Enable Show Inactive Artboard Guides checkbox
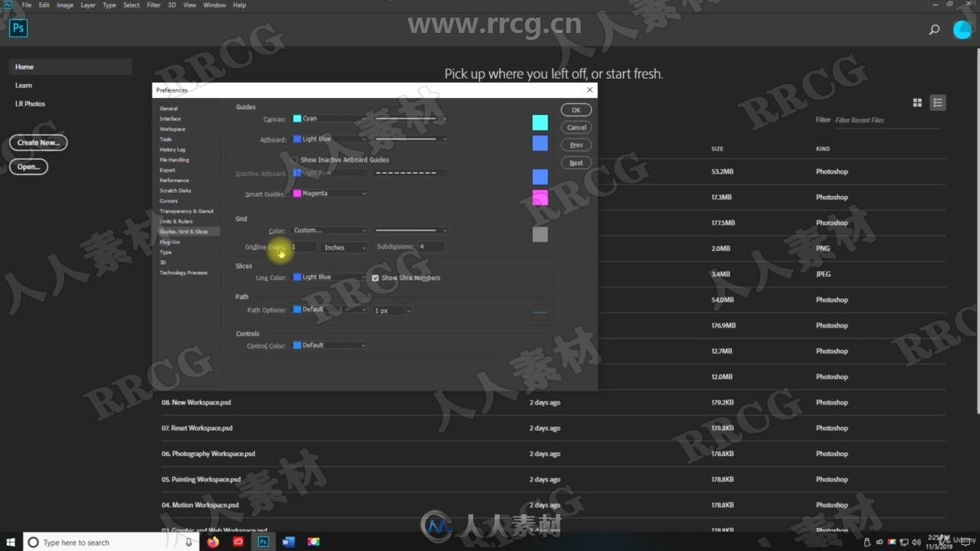 point(294,160)
